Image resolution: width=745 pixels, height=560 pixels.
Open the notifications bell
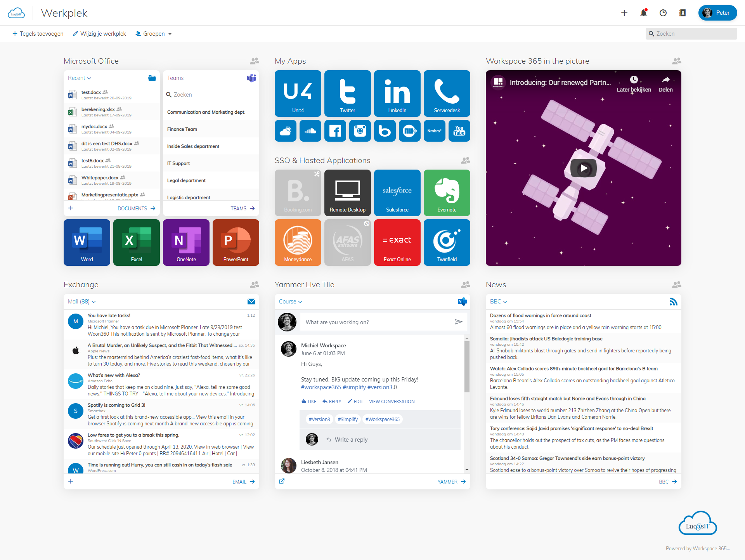point(644,13)
